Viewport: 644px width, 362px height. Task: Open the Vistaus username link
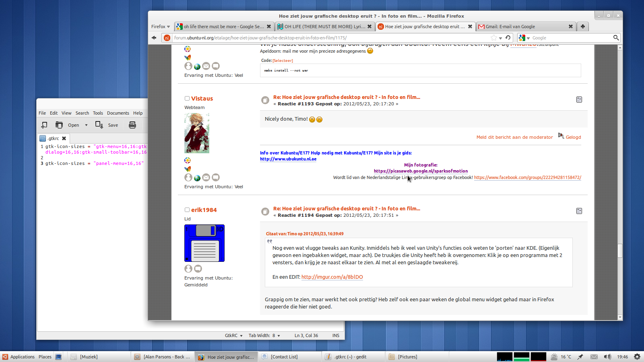(202, 99)
